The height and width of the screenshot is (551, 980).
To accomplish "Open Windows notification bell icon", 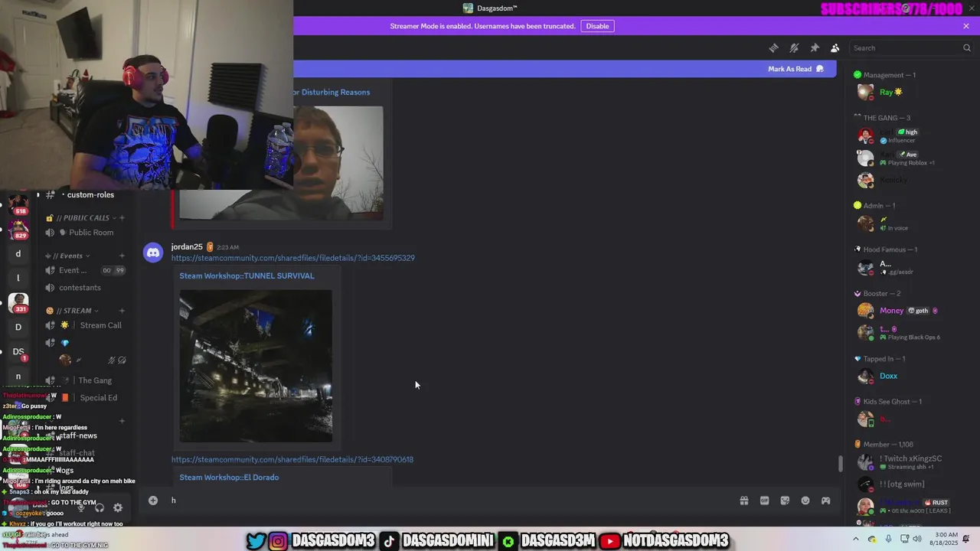I will pyautogui.click(x=965, y=540).
